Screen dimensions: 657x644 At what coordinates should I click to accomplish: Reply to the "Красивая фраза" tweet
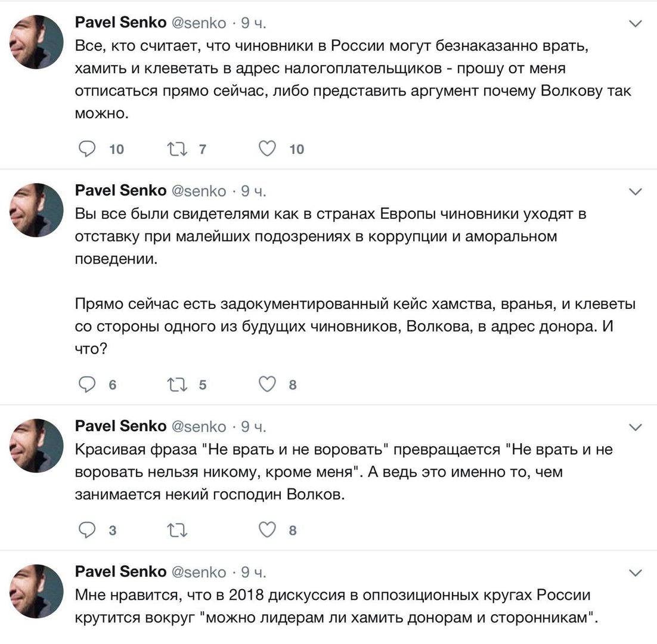[88, 530]
